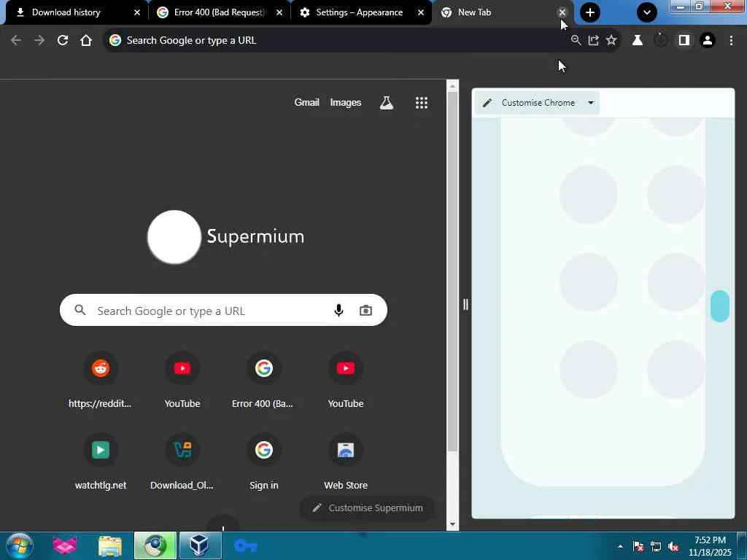Screen dimensions: 747x560
Task: Open the experiments flask icon in toolbar
Action: pos(638,41)
